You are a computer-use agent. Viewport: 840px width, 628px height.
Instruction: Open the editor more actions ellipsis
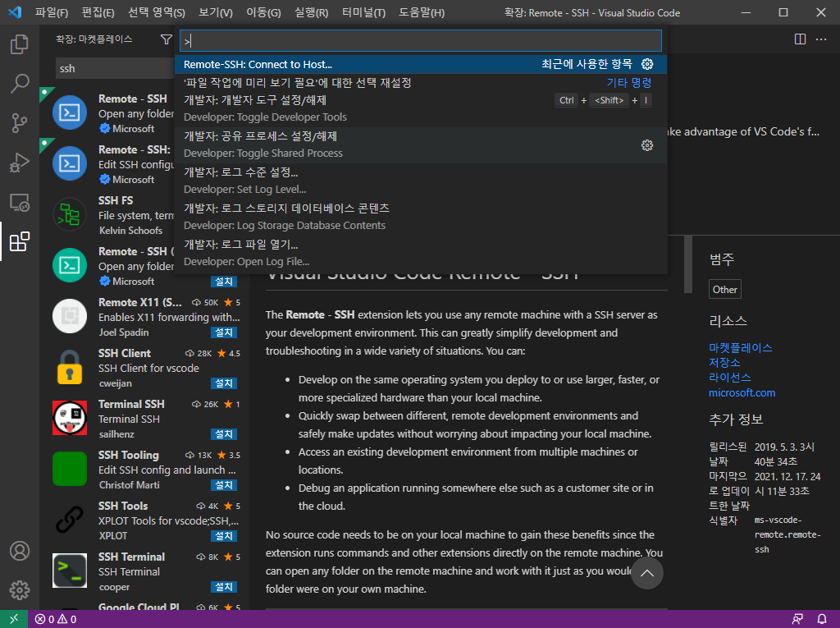(x=820, y=39)
